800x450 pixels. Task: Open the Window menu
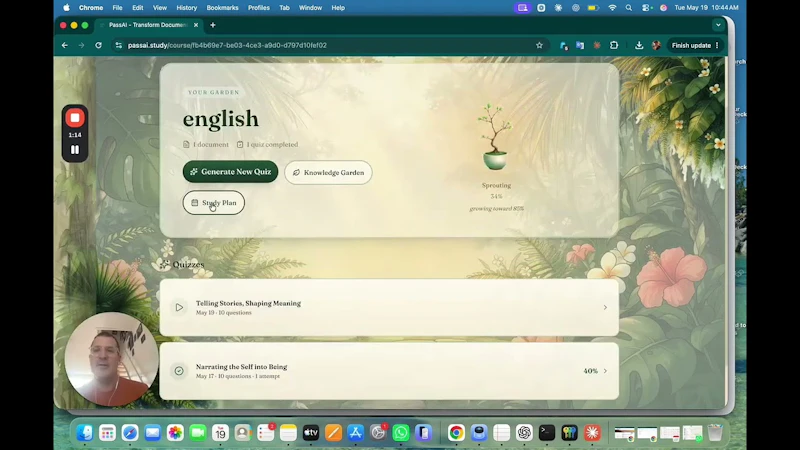point(310,8)
